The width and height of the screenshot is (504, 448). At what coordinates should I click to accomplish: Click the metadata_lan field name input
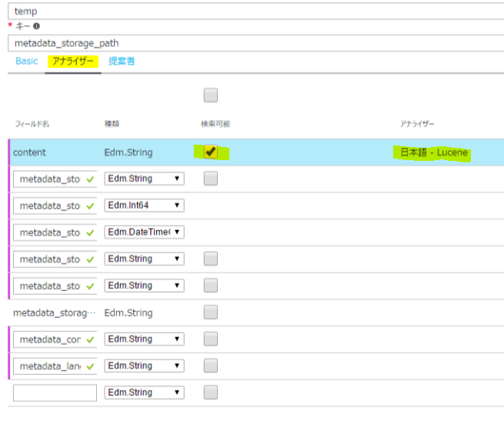pos(55,366)
